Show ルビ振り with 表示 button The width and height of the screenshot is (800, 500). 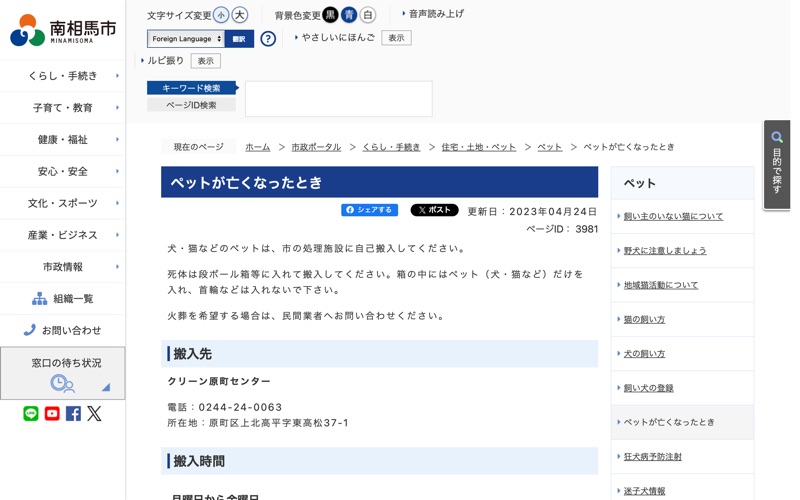(x=206, y=61)
